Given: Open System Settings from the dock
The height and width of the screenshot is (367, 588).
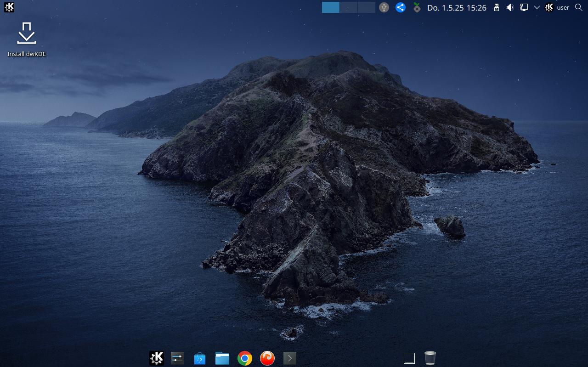Looking at the screenshot, I should 177,358.
